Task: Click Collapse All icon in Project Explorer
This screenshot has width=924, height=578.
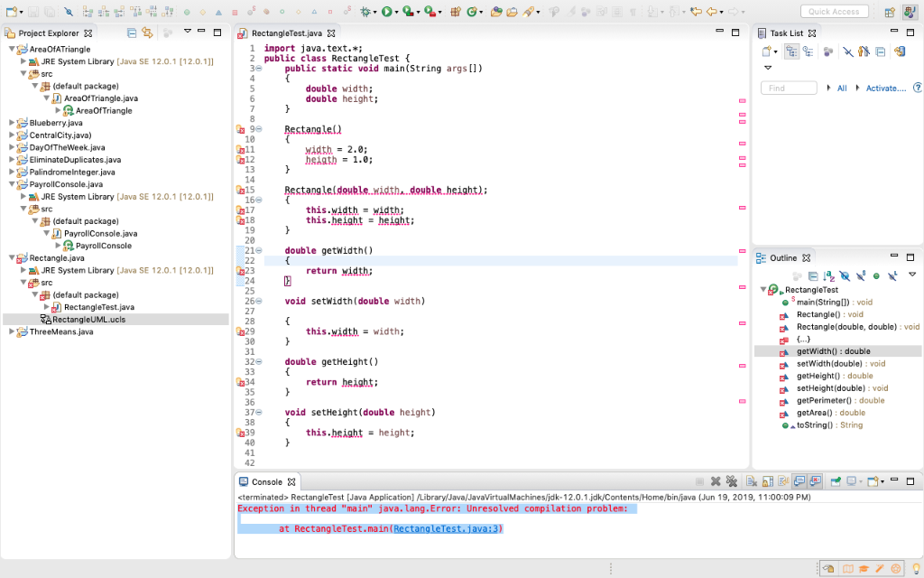Action: point(132,33)
